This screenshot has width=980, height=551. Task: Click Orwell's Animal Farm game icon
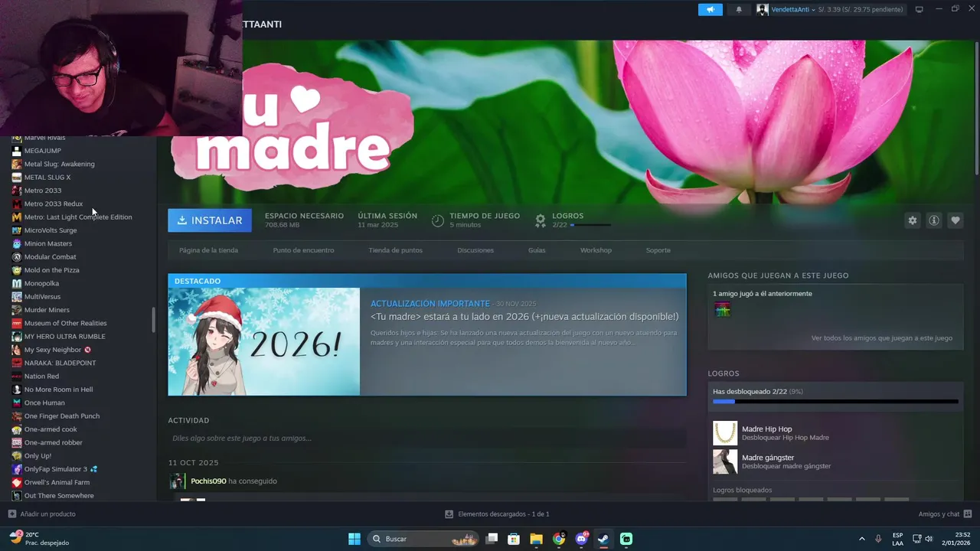tap(17, 482)
